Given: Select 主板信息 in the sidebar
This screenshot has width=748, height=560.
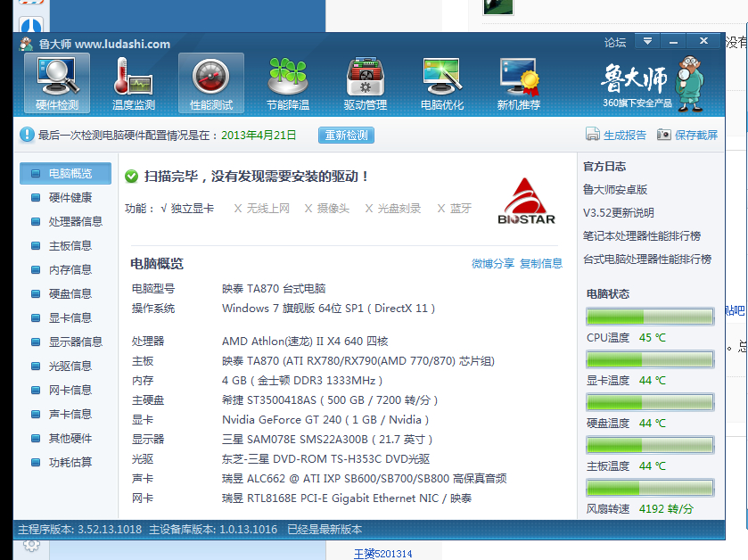Looking at the screenshot, I should click(x=65, y=245).
